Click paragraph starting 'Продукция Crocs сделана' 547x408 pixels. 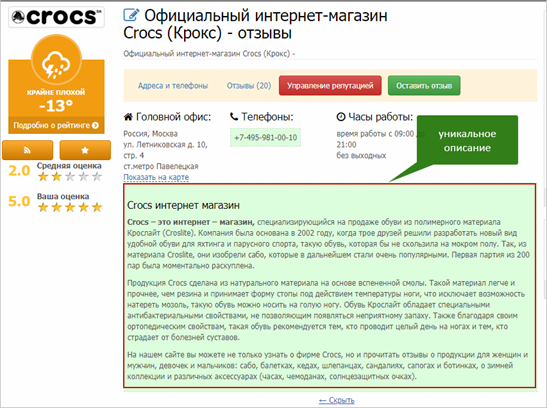[x=326, y=310]
